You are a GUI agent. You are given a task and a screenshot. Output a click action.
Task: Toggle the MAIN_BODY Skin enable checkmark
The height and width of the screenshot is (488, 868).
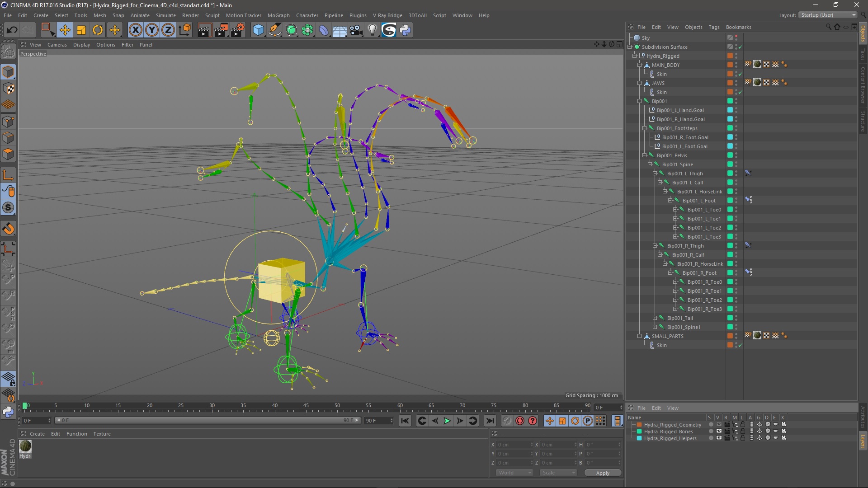point(741,74)
